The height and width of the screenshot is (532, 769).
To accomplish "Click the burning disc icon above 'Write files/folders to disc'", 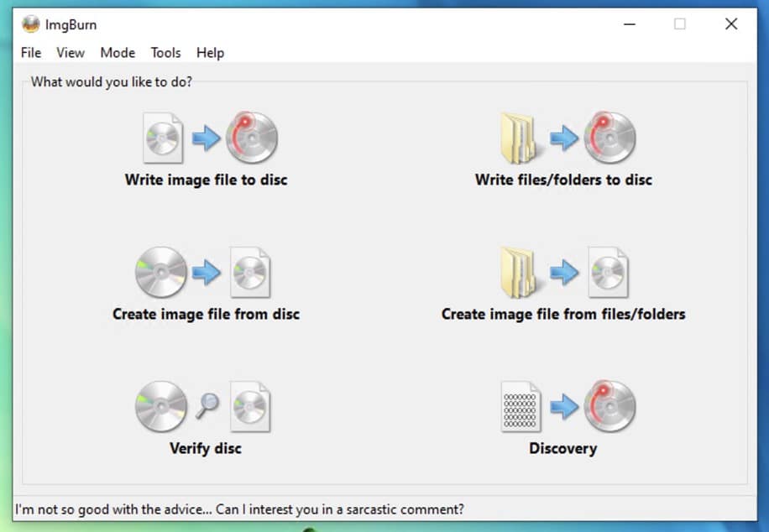I will coord(610,138).
